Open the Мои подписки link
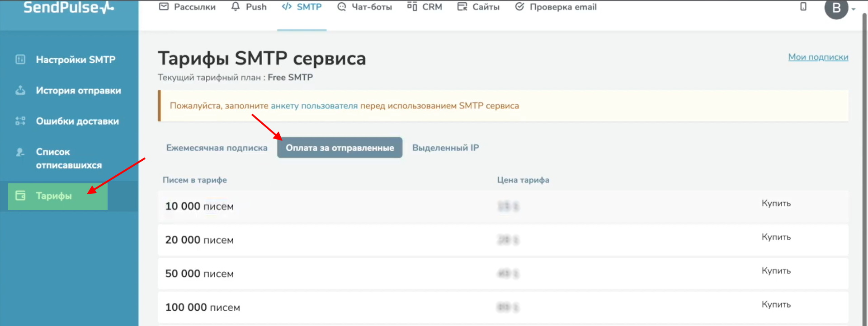Screen dimensions: 868x326 (818, 57)
